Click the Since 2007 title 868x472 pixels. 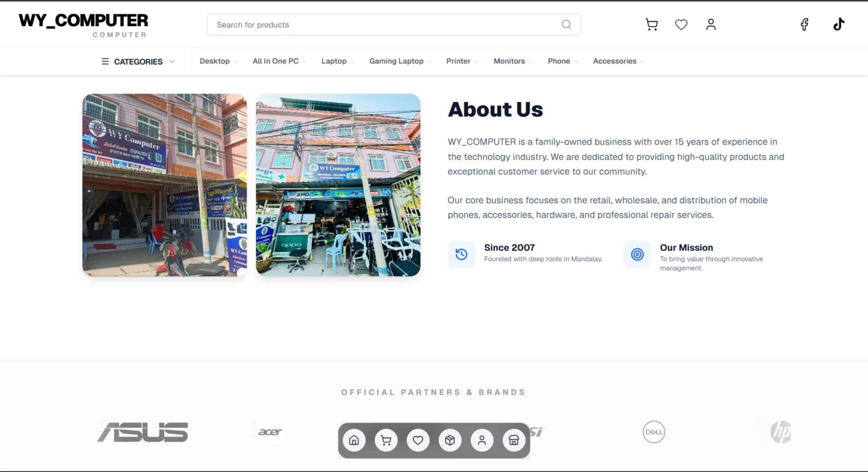point(509,247)
